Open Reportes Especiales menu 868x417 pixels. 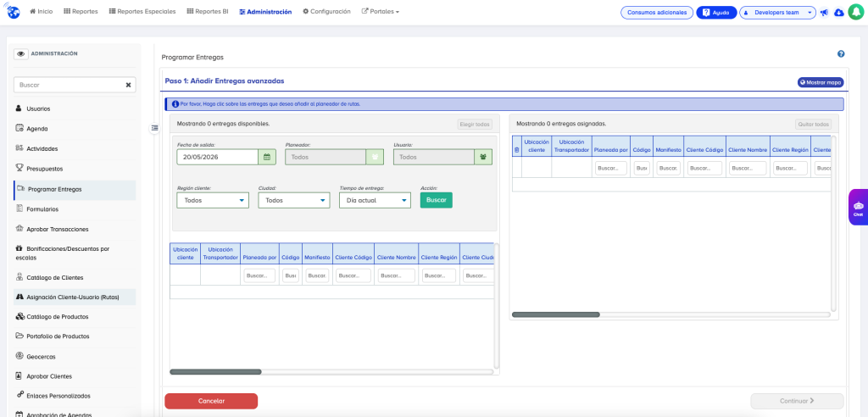(142, 12)
